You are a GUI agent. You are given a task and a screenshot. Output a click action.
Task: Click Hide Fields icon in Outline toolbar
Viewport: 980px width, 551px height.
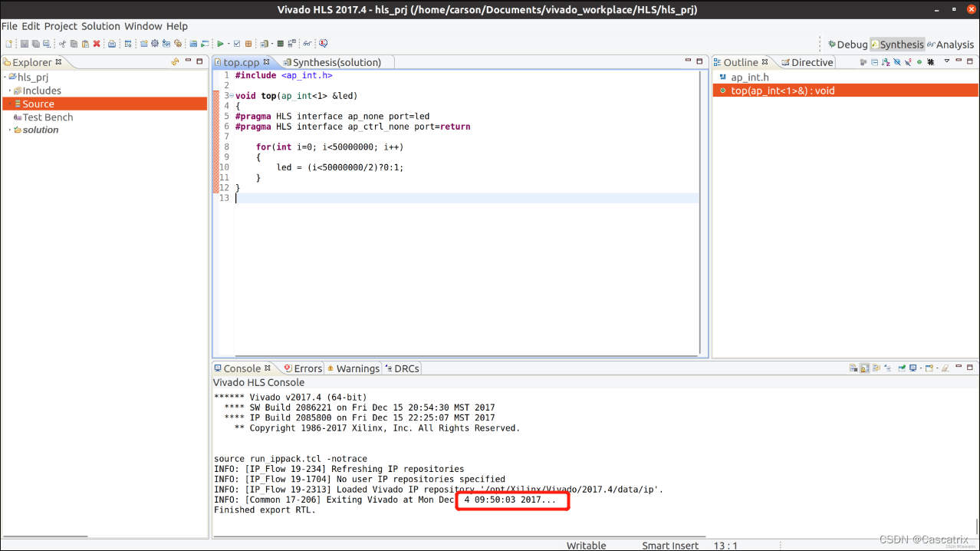click(896, 61)
